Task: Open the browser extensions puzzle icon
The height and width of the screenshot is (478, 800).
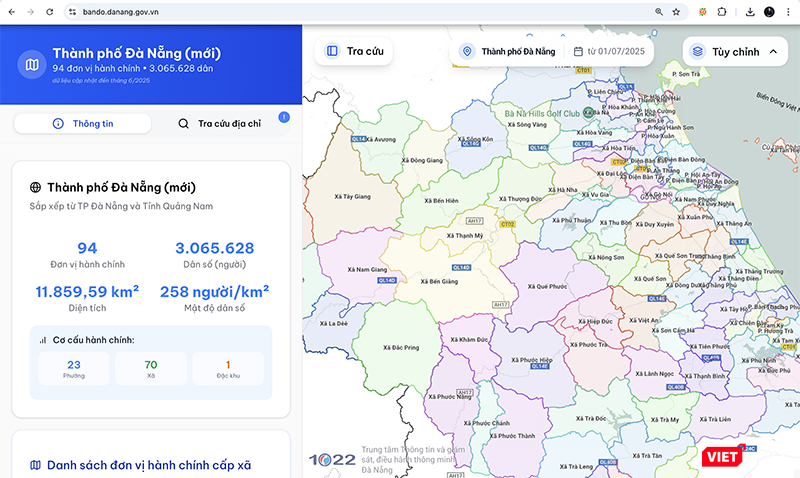Action: (722, 12)
